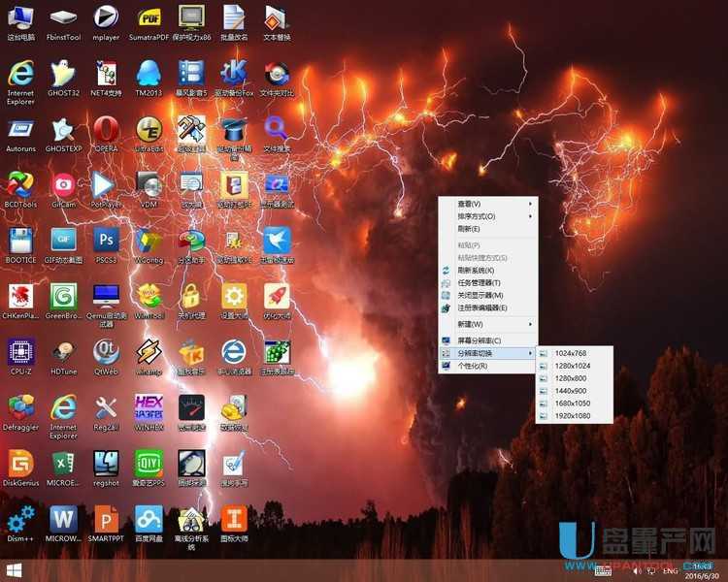Launch Photoshop PSCS3 icon

pyautogui.click(x=106, y=246)
